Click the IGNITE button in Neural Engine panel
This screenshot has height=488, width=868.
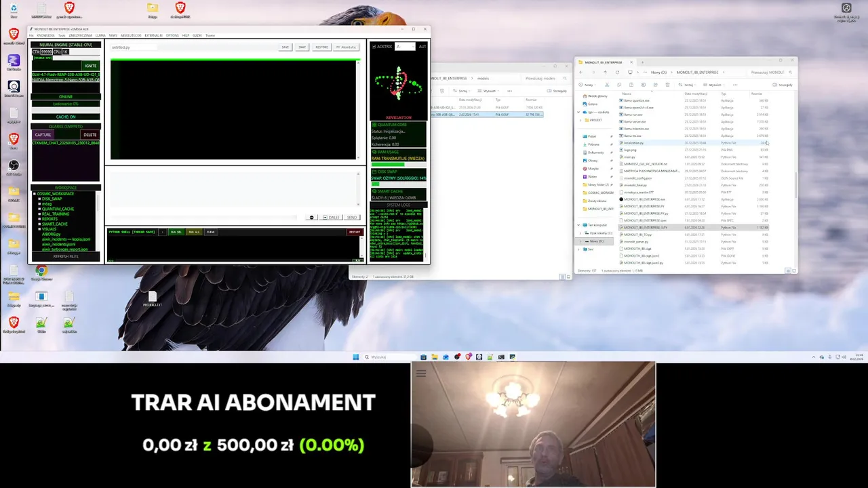[x=90, y=66]
